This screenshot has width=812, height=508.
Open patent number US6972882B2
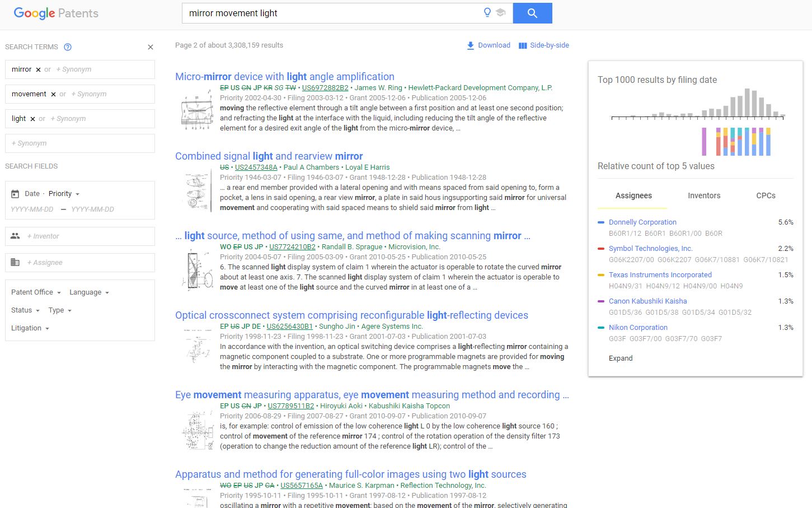(325, 88)
